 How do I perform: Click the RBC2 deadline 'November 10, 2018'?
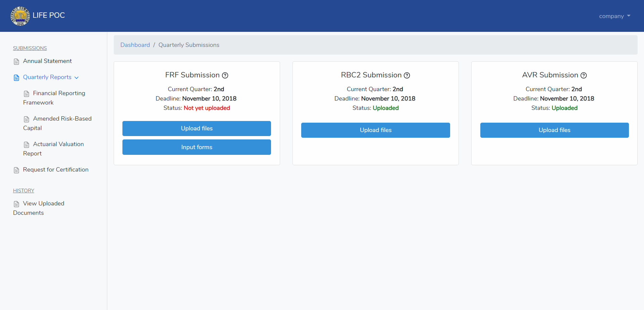pyautogui.click(x=388, y=99)
